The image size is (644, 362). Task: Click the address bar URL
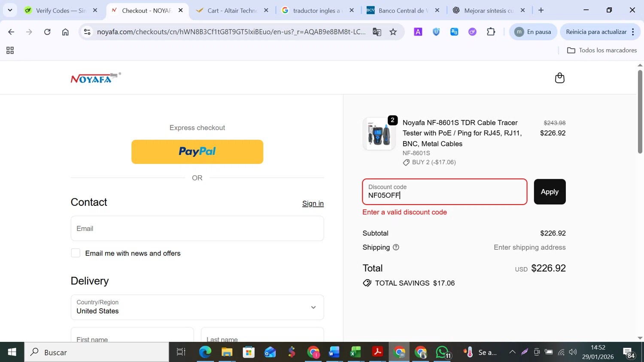[231, 32]
